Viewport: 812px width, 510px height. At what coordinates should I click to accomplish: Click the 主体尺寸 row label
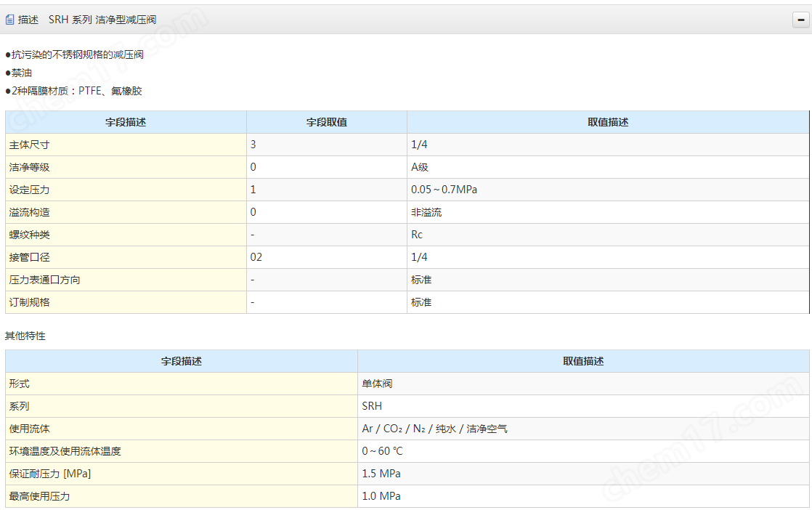tap(30, 145)
